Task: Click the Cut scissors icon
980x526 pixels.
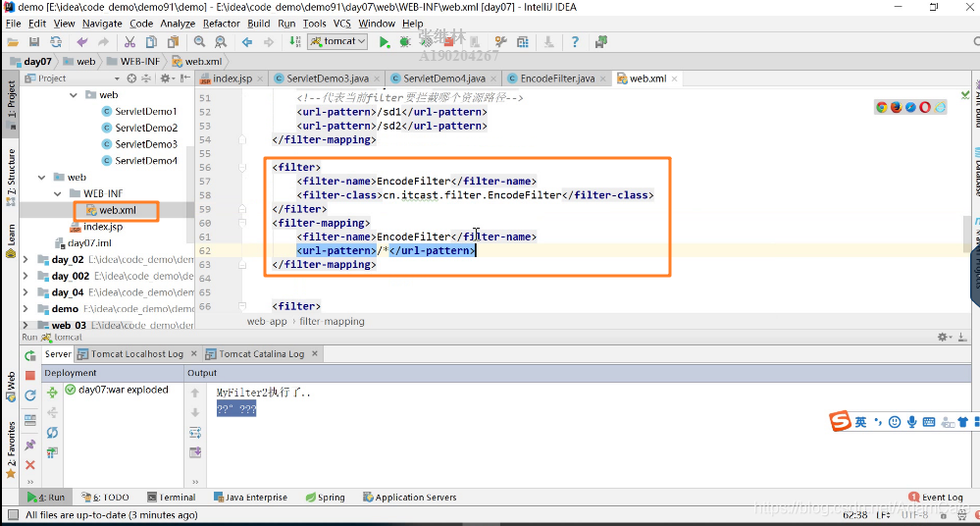Action: coord(130,42)
